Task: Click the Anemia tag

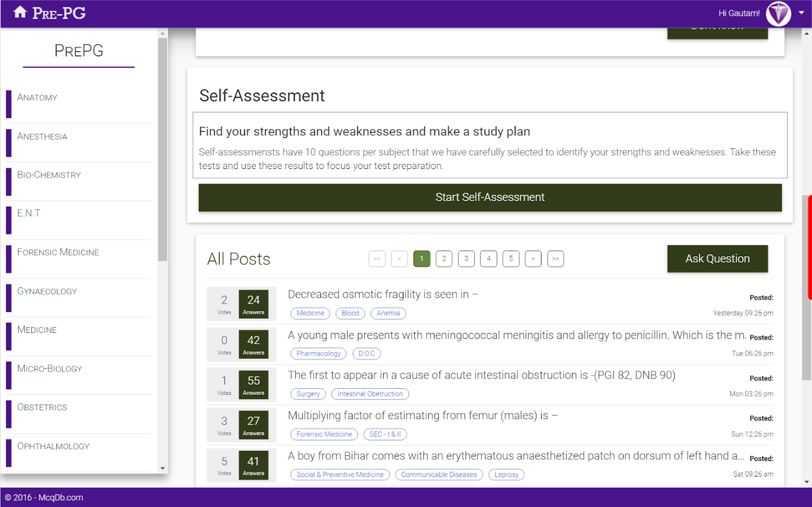Action: click(x=388, y=313)
